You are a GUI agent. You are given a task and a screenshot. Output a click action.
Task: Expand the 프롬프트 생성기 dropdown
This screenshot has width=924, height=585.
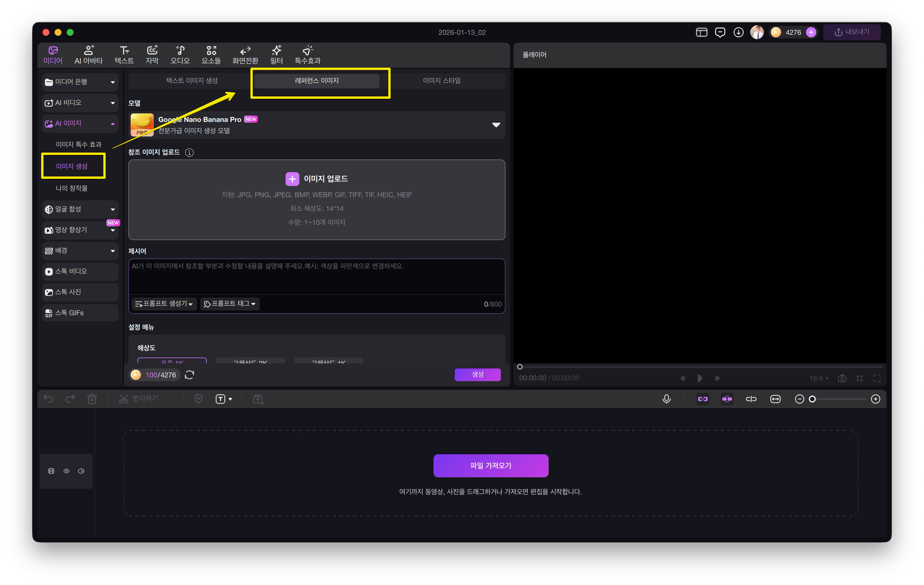tap(164, 304)
